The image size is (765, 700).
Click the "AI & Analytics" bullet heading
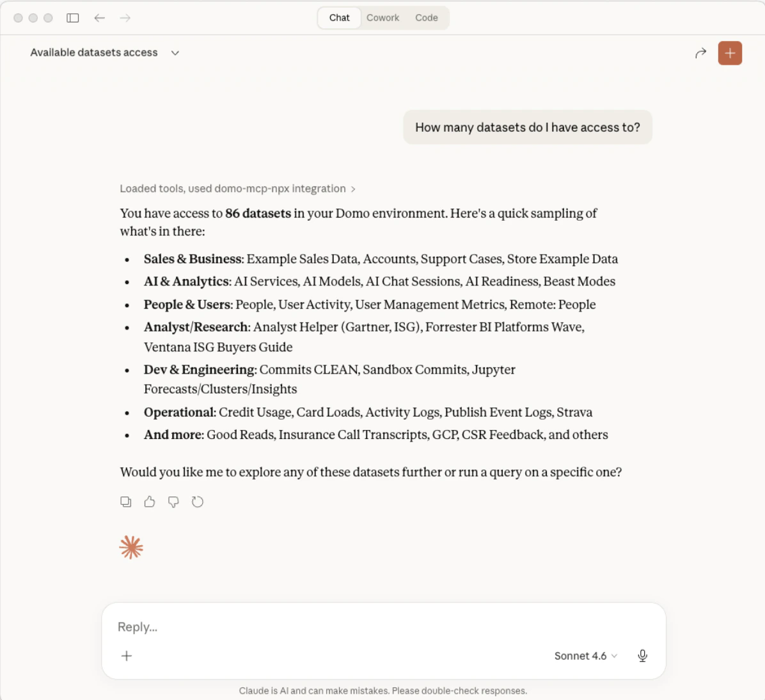[x=186, y=282]
